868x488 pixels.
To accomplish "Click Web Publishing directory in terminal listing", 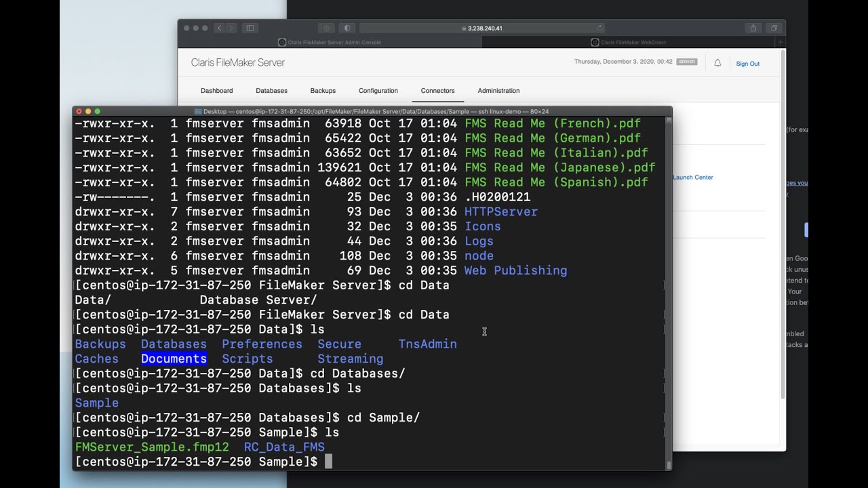I will point(515,270).
